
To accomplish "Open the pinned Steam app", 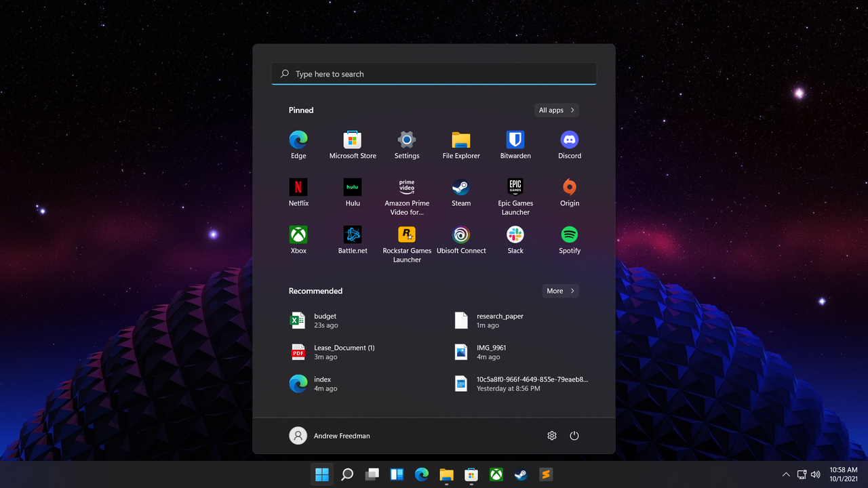I will click(461, 192).
